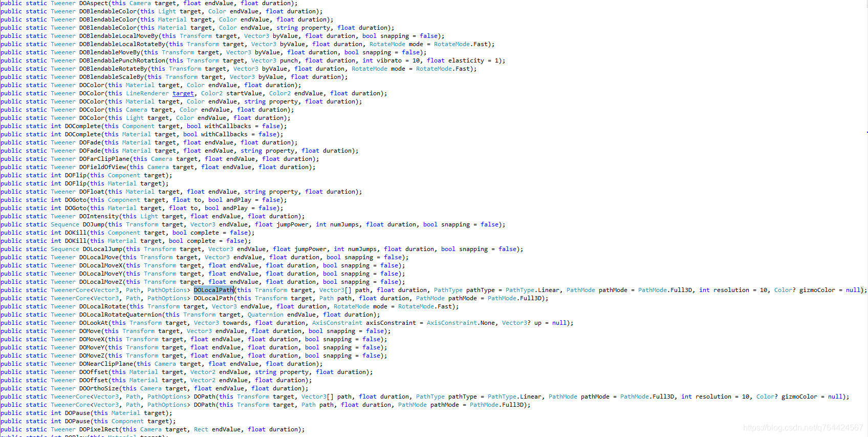The width and height of the screenshot is (868, 437).
Task: Click DOFarClipPlane method name
Action: [104, 159]
